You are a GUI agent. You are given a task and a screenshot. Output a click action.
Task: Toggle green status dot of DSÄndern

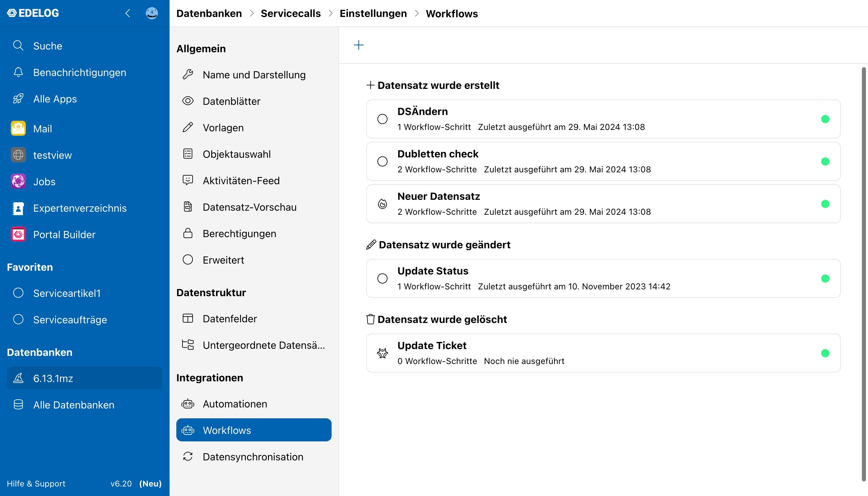(825, 119)
